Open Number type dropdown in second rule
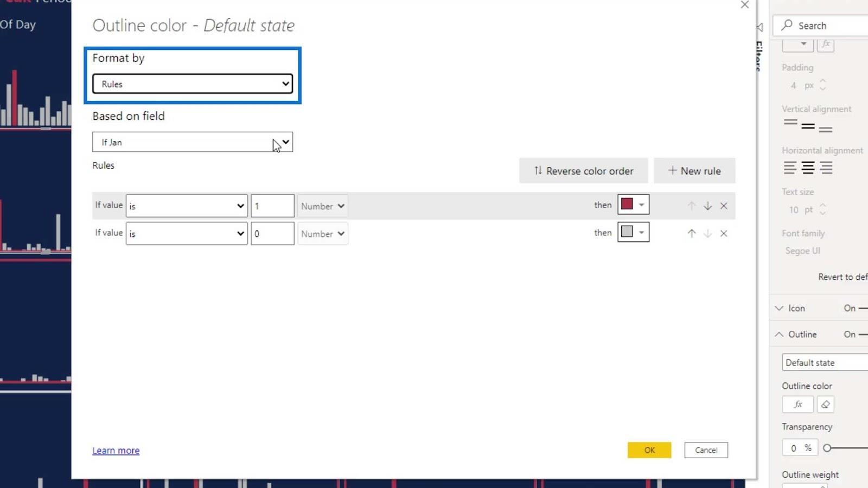 (x=323, y=234)
